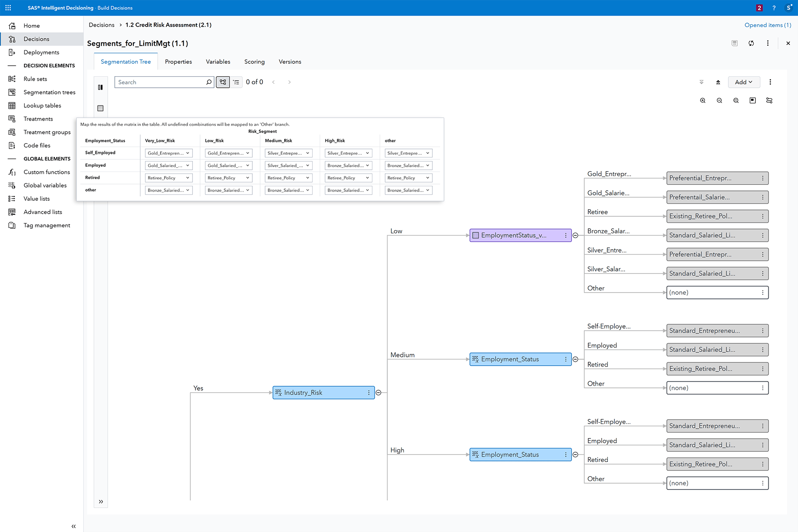The width and height of the screenshot is (798, 532).
Task: Save the segmentation tree with the save icon
Action: [x=735, y=43]
